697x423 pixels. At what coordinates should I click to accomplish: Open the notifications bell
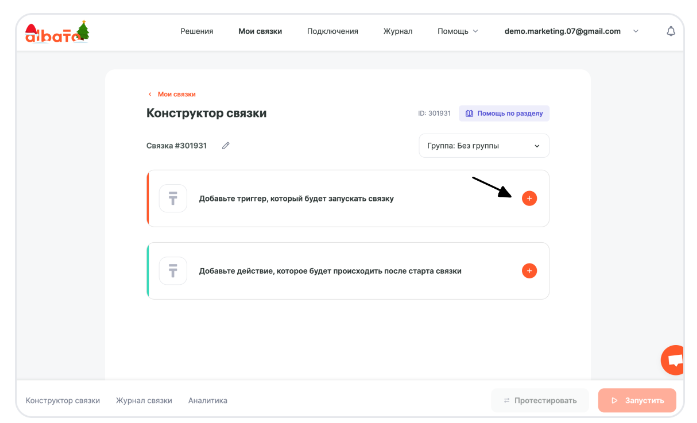671,31
